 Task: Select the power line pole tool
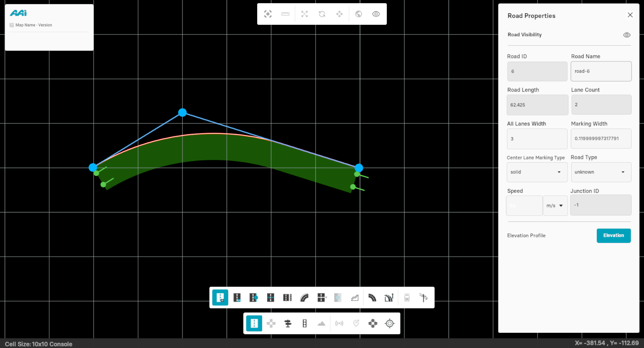424,298
